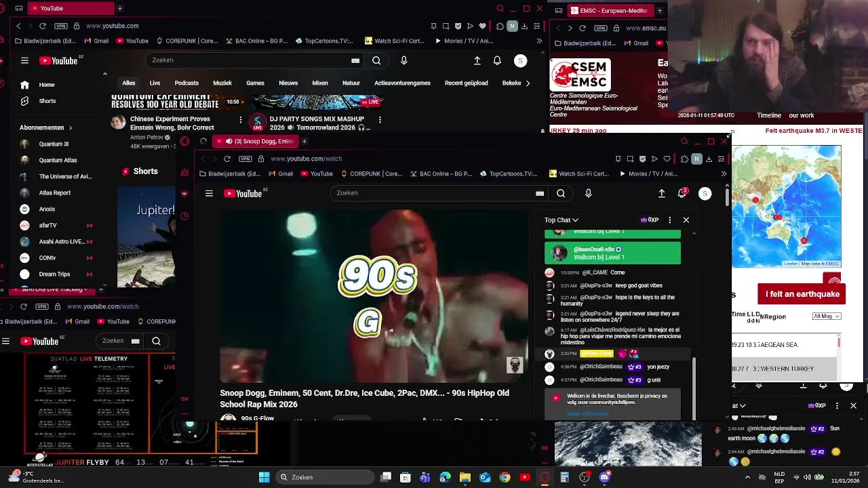
Task: Open Discord from the taskbar
Action: (604, 477)
